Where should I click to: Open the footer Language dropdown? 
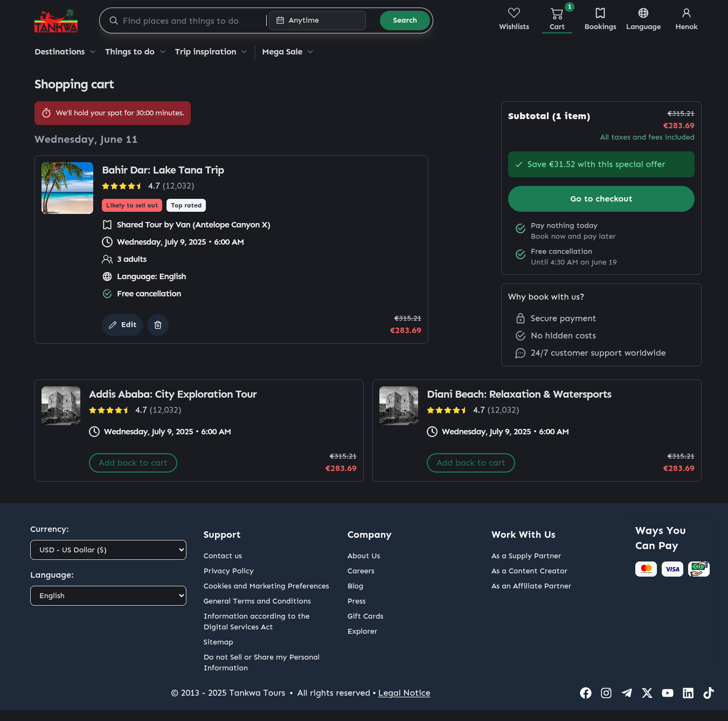point(108,595)
